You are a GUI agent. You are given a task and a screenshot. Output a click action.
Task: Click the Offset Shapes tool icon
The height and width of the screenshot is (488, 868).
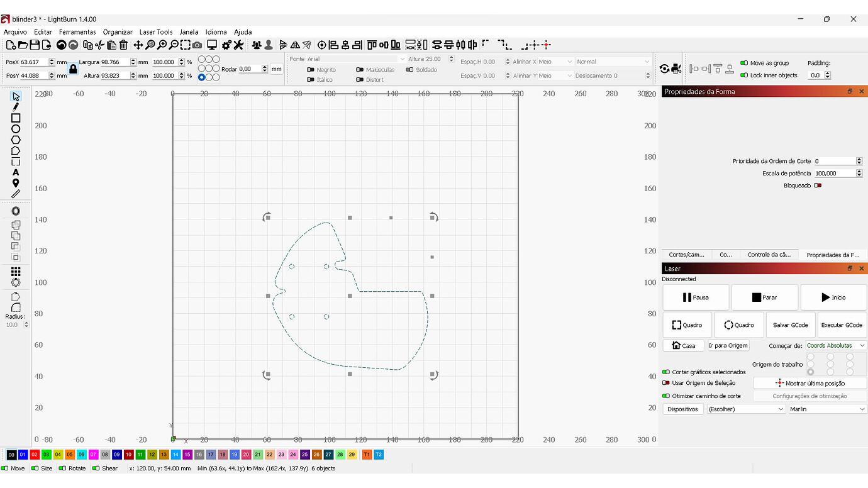[16, 211]
